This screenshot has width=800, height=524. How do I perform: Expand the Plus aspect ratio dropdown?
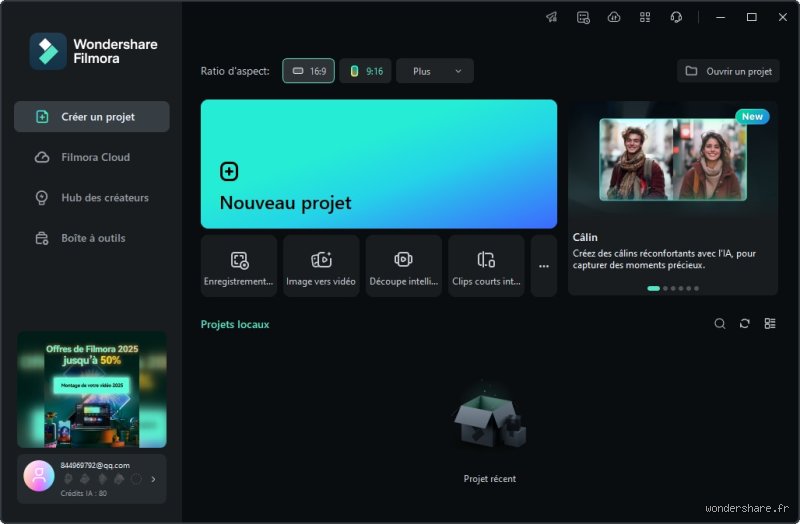pyautogui.click(x=435, y=71)
